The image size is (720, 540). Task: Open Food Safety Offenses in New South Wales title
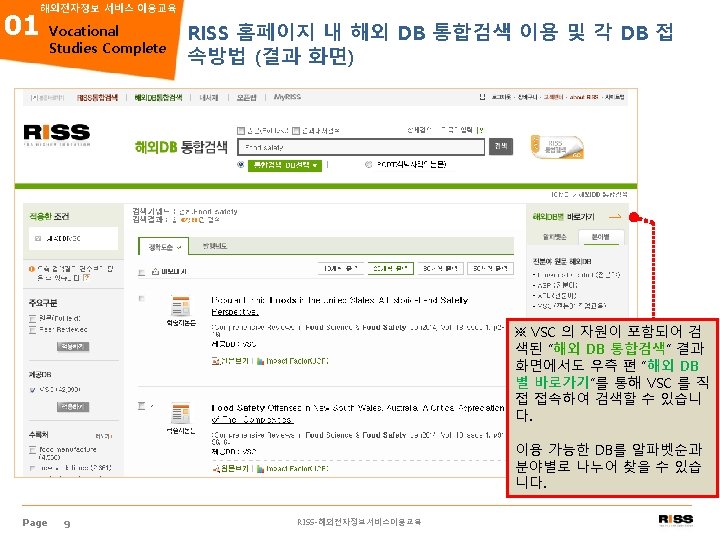(358, 413)
